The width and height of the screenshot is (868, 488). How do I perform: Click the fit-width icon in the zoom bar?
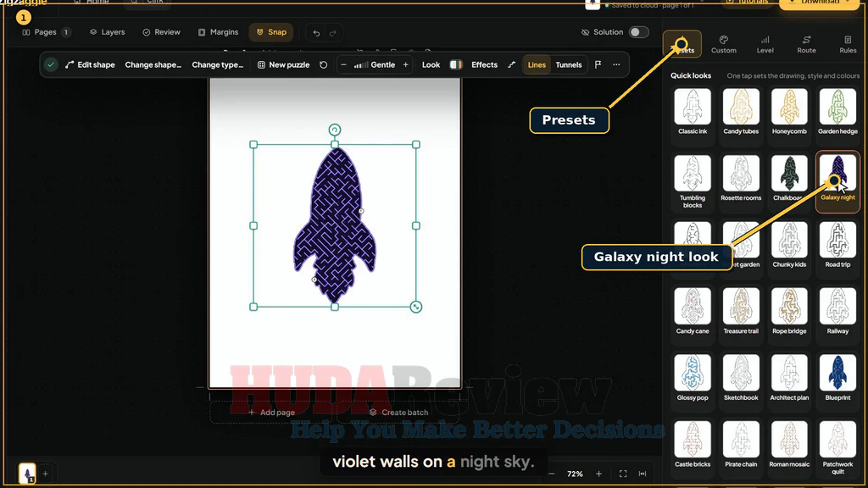pos(643,474)
